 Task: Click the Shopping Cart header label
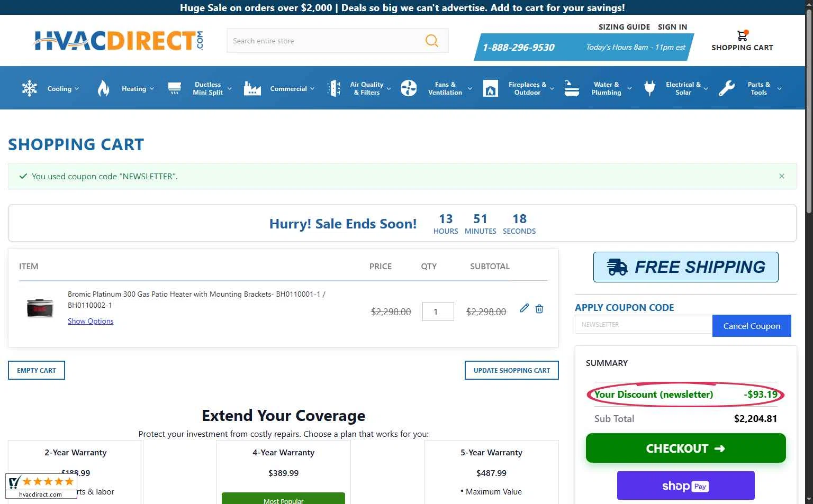pos(742,48)
